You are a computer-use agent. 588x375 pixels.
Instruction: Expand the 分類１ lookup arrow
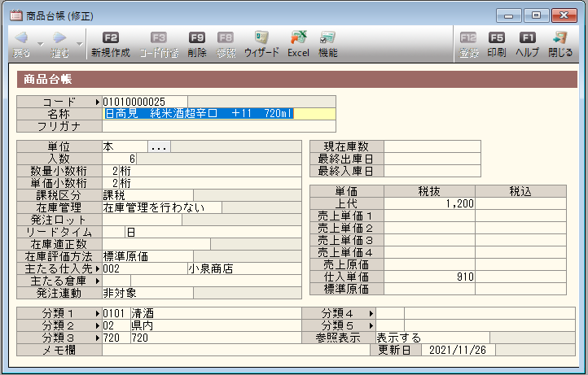tap(98, 313)
